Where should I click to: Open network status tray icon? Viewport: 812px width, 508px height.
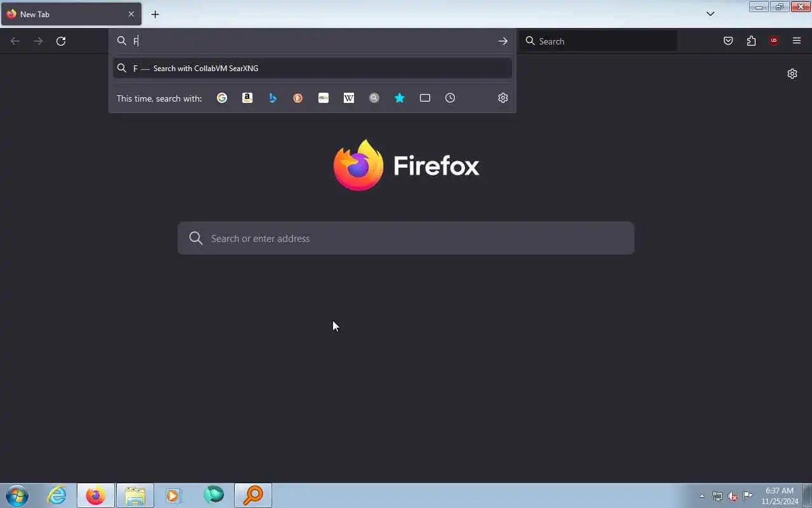tap(717, 497)
